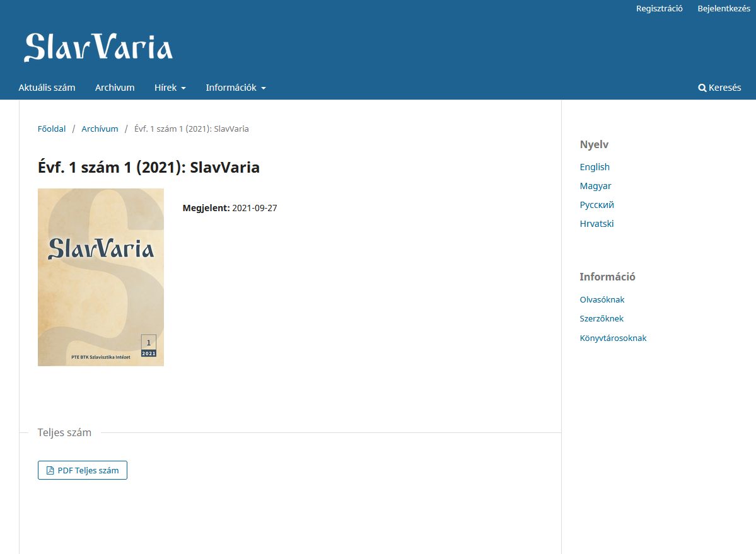This screenshot has height=554, width=756.
Task: Switch language to English
Action: click(595, 166)
